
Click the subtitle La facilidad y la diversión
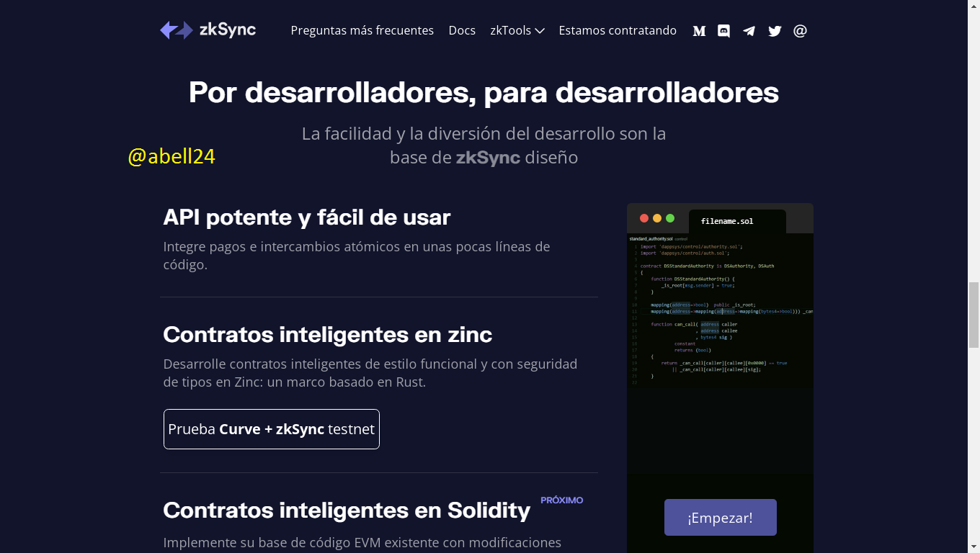tap(484, 145)
